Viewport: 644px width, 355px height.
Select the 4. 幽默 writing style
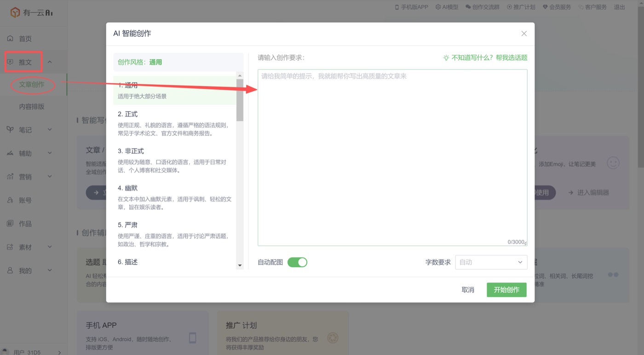point(174,198)
